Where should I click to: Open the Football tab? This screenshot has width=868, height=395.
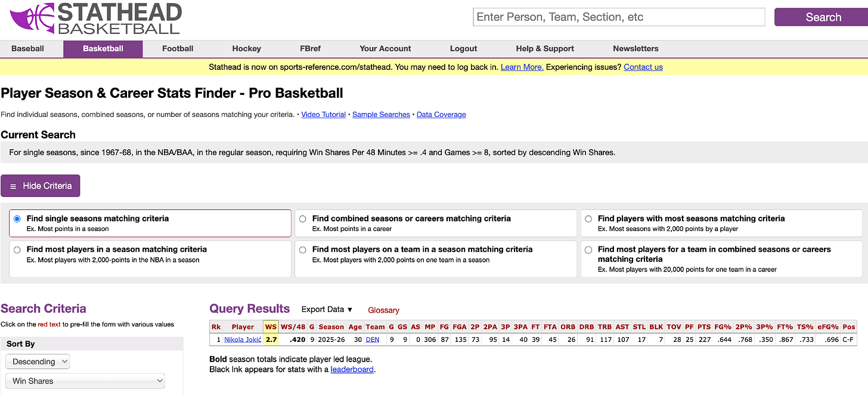click(178, 49)
